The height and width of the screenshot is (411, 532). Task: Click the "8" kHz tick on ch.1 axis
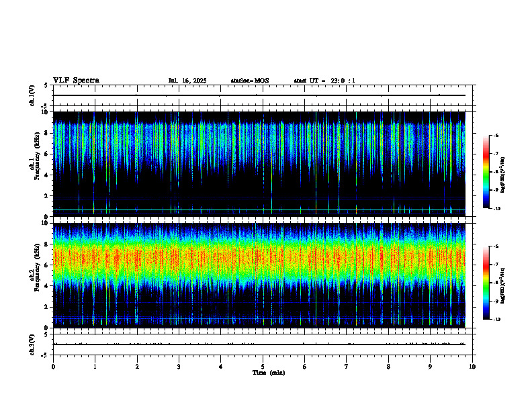pos(47,133)
